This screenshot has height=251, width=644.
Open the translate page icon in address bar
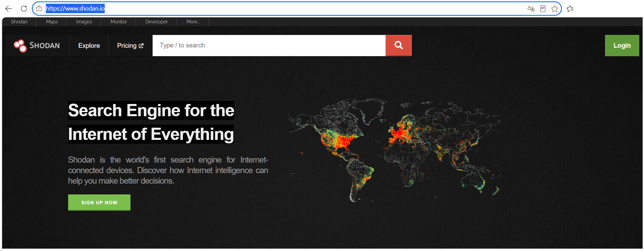click(x=531, y=8)
